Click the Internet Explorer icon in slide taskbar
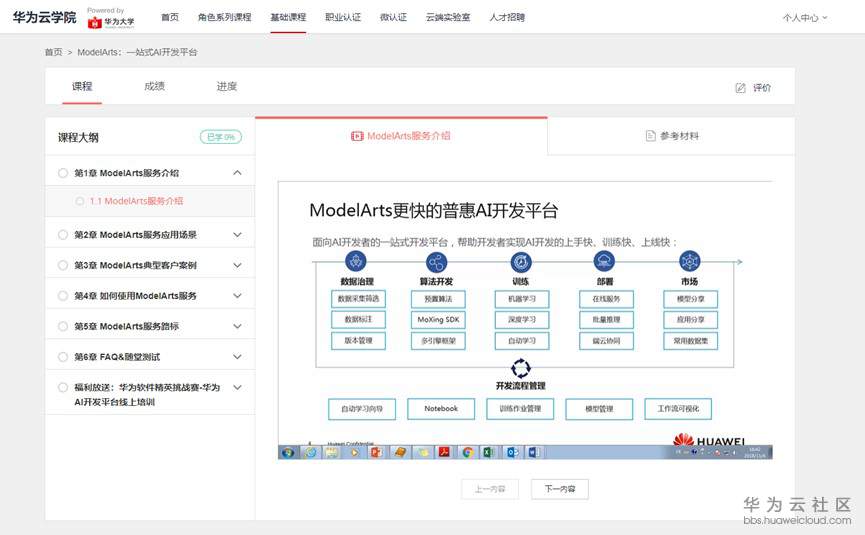Viewport: 865px width, 535px height. 311,453
